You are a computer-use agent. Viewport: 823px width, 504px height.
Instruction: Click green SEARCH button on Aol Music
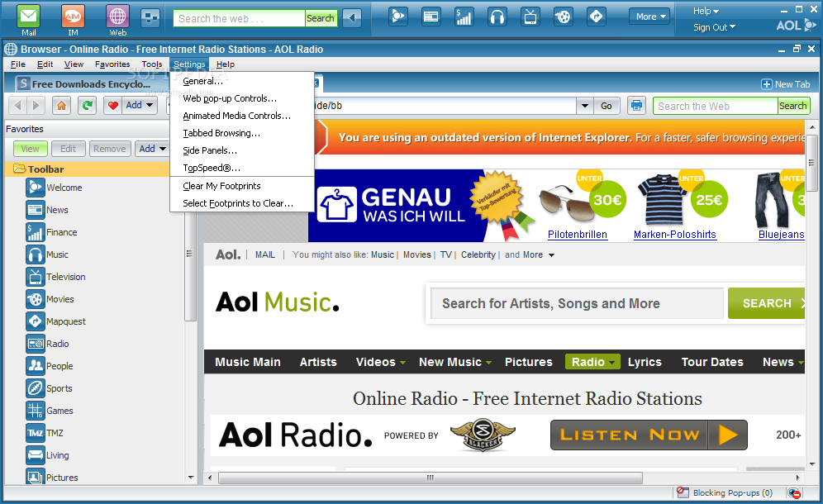pyautogui.click(x=767, y=303)
